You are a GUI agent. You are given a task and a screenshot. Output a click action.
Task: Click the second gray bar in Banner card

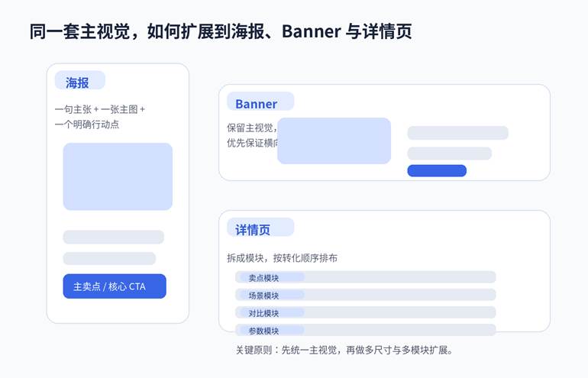(449, 153)
